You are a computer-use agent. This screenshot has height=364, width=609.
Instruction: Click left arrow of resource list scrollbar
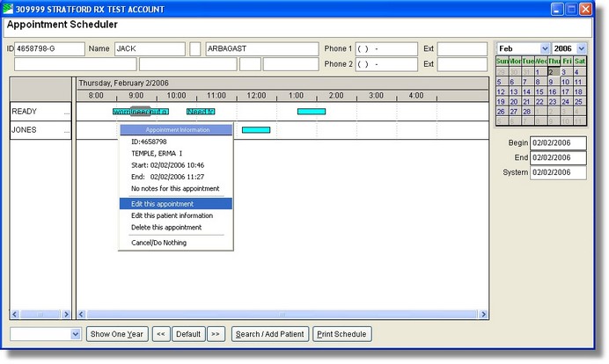coord(15,315)
